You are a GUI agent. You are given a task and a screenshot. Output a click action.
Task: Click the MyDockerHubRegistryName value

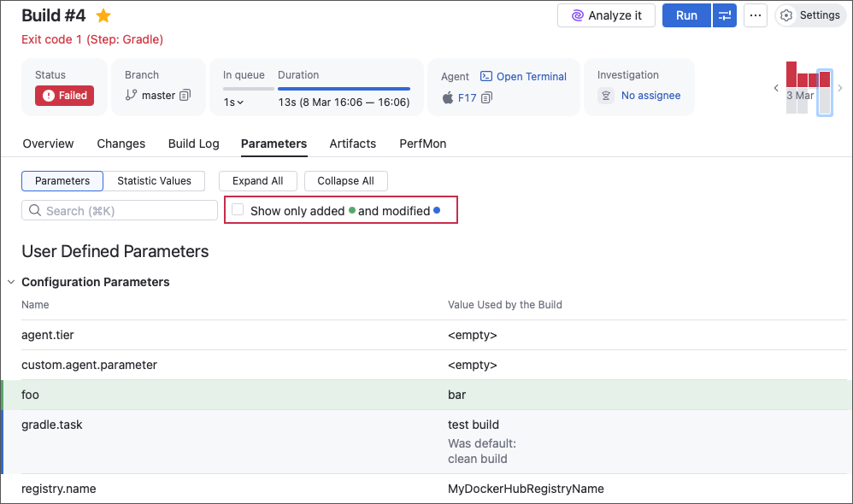pos(526,489)
